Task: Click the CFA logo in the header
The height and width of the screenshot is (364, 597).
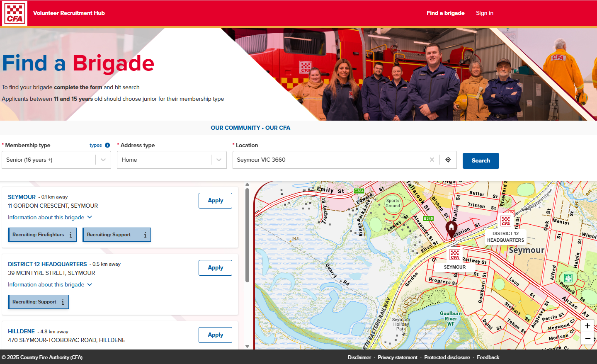Action: (x=15, y=13)
